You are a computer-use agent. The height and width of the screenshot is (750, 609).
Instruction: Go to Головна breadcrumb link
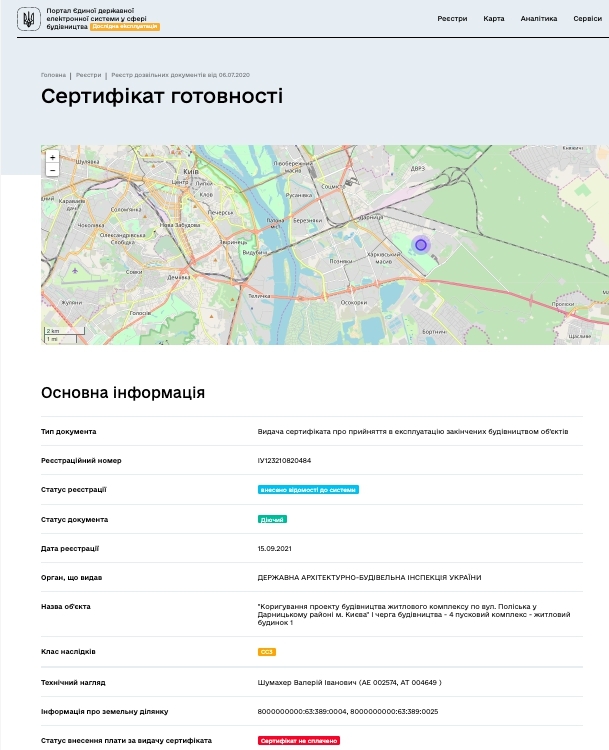(53, 75)
